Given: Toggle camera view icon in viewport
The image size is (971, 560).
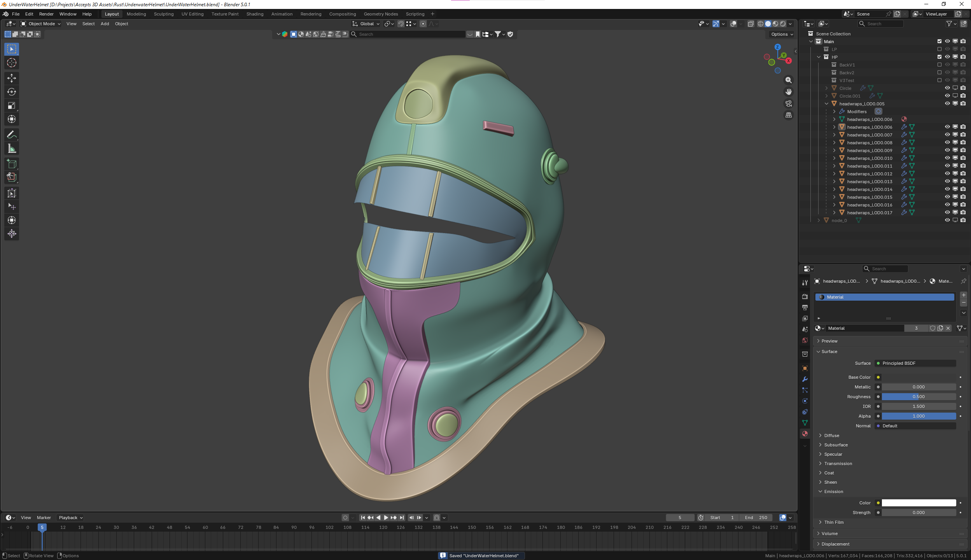Looking at the screenshot, I should pos(788,103).
